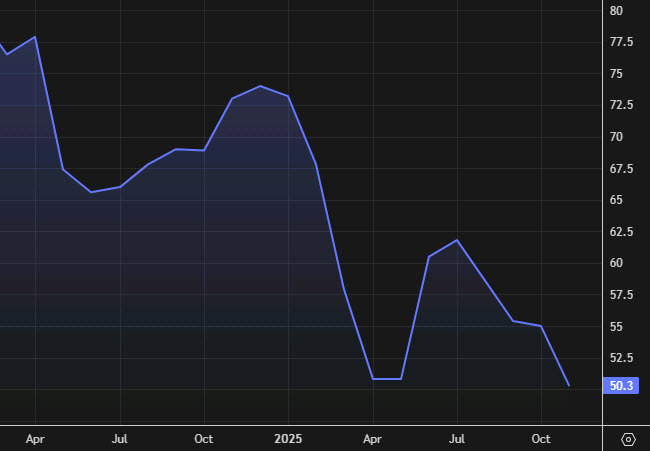Click the last Oct time axis label

pos(541,438)
